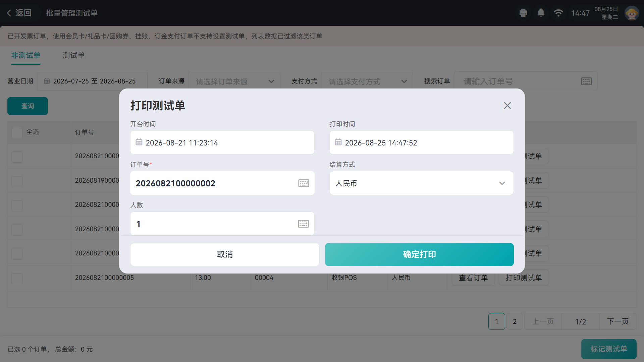
Task: Expand the 结算方式 人民币 dropdown
Action: click(x=421, y=183)
